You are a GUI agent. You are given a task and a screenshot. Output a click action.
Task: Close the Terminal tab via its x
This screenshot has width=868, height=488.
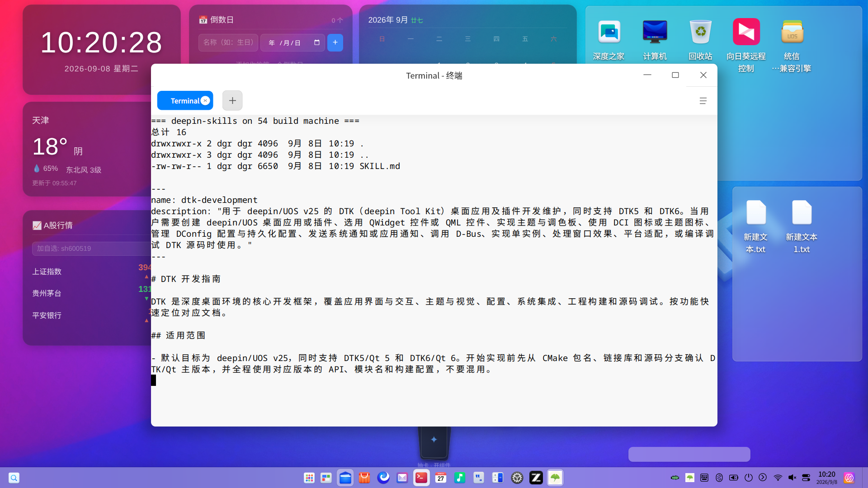(205, 100)
